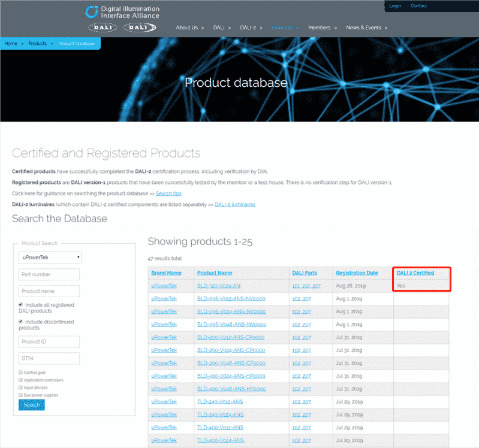Open product BLD-400-V024-ANS-HP0000
The height and width of the screenshot is (448, 479).
[x=231, y=376]
